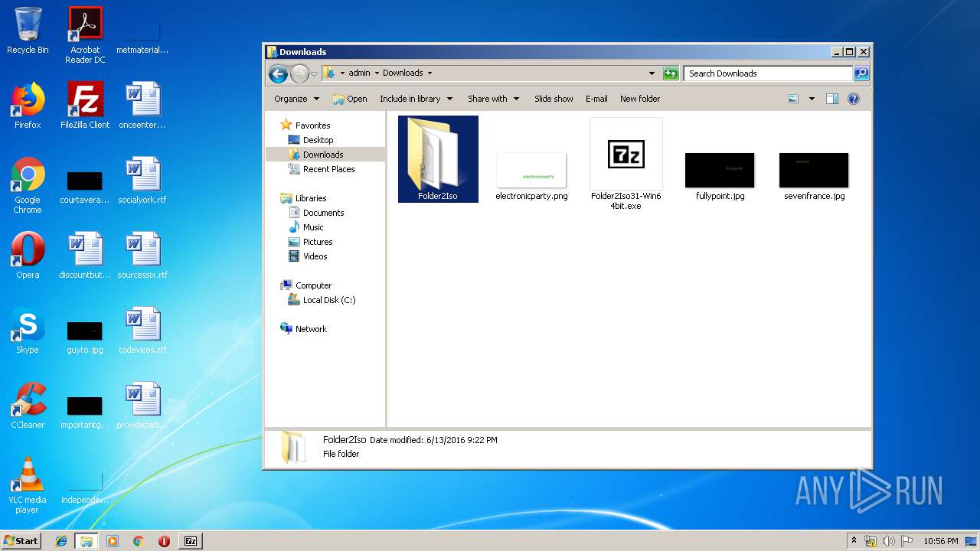
Task: Select Acrobat Reader DC desktop icon
Action: tap(85, 35)
